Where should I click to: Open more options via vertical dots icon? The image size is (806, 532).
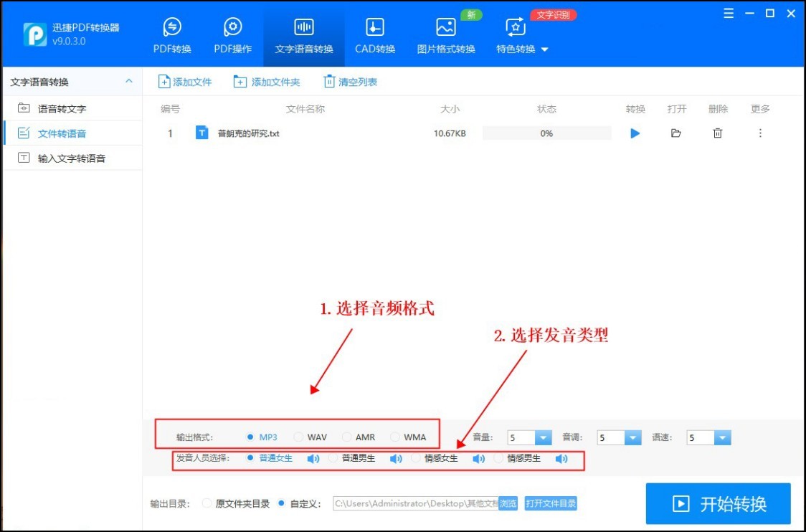[x=760, y=133]
